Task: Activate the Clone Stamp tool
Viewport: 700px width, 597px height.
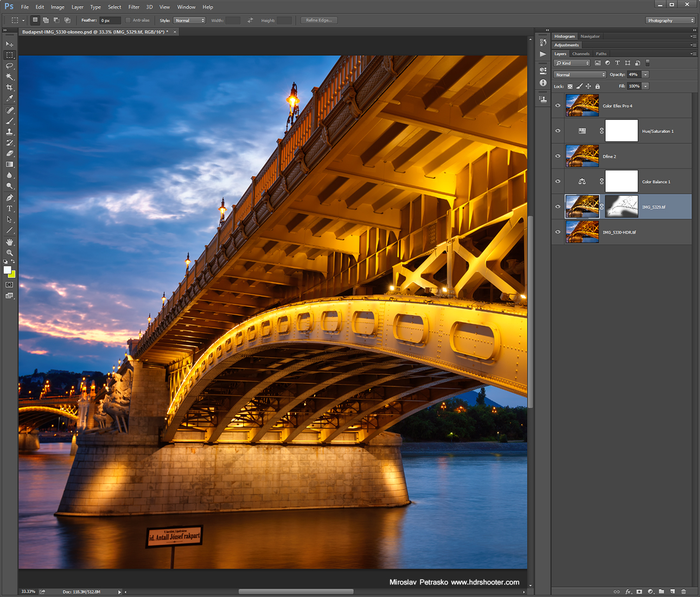Action: [x=9, y=131]
